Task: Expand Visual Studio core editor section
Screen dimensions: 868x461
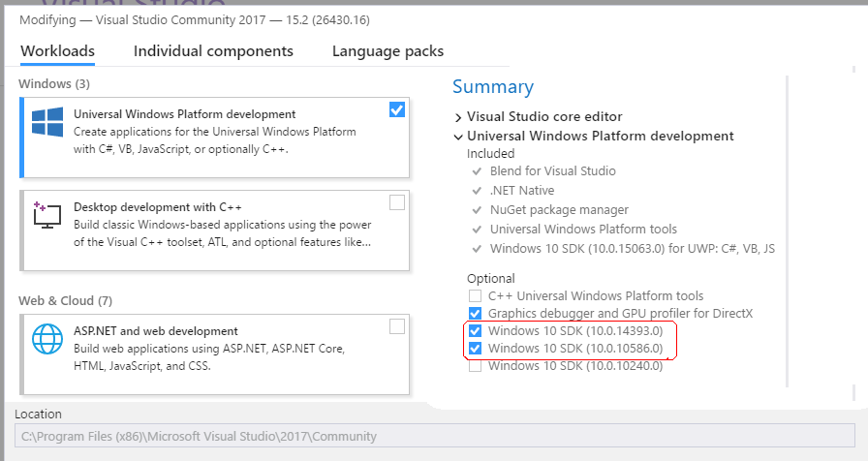Action: tap(458, 117)
